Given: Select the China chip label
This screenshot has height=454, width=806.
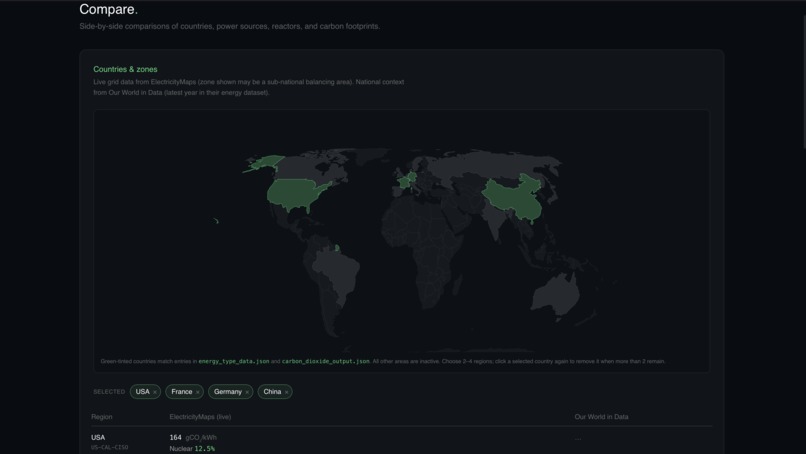Looking at the screenshot, I should (272, 392).
